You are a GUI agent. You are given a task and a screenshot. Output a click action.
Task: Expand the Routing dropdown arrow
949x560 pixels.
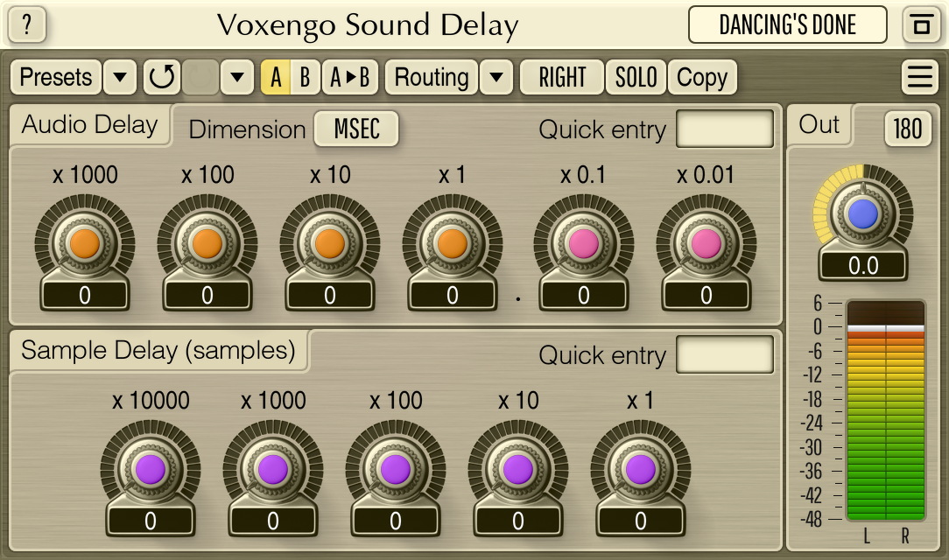coord(496,77)
